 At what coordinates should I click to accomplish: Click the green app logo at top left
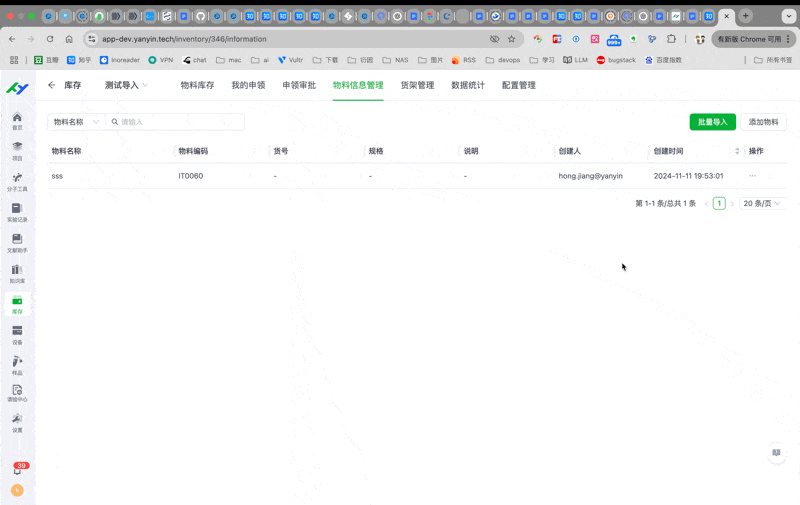coord(17,88)
